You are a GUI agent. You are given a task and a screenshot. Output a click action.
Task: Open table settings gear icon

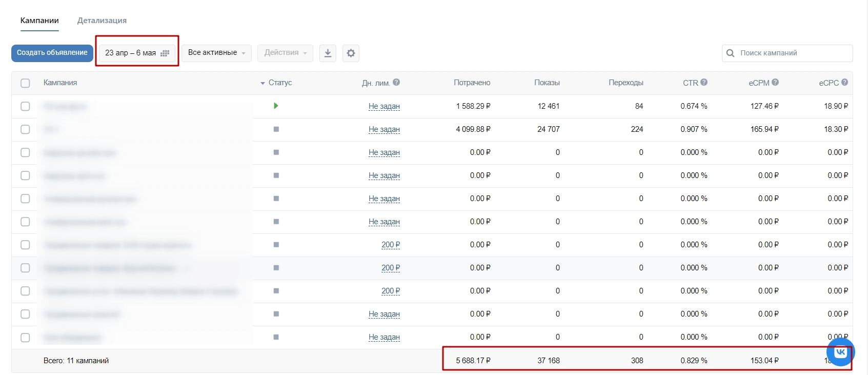(351, 53)
